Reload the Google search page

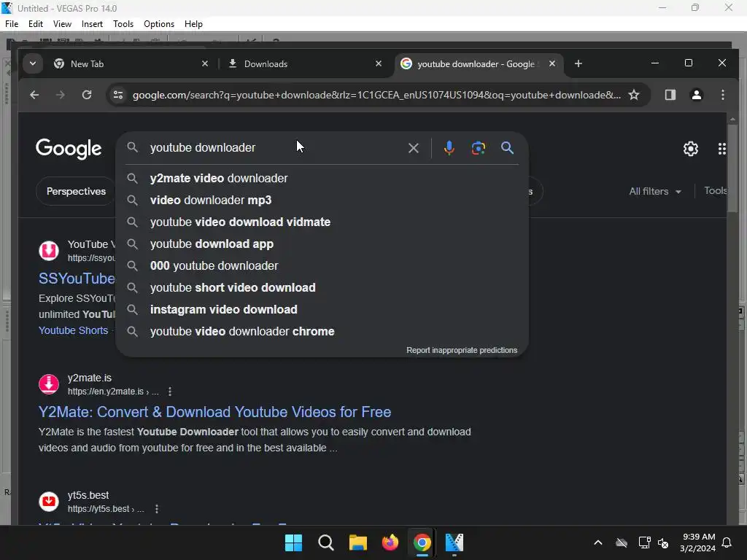87,95
